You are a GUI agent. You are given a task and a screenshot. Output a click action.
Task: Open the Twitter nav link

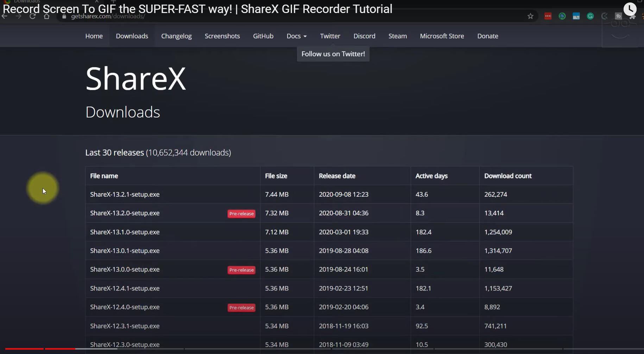330,36
